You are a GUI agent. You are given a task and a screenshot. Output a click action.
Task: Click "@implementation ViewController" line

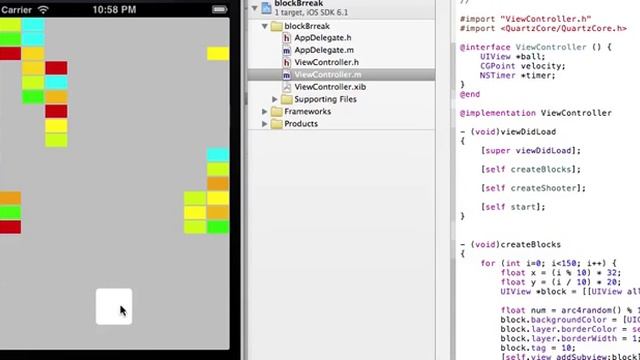pyautogui.click(x=536, y=113)
